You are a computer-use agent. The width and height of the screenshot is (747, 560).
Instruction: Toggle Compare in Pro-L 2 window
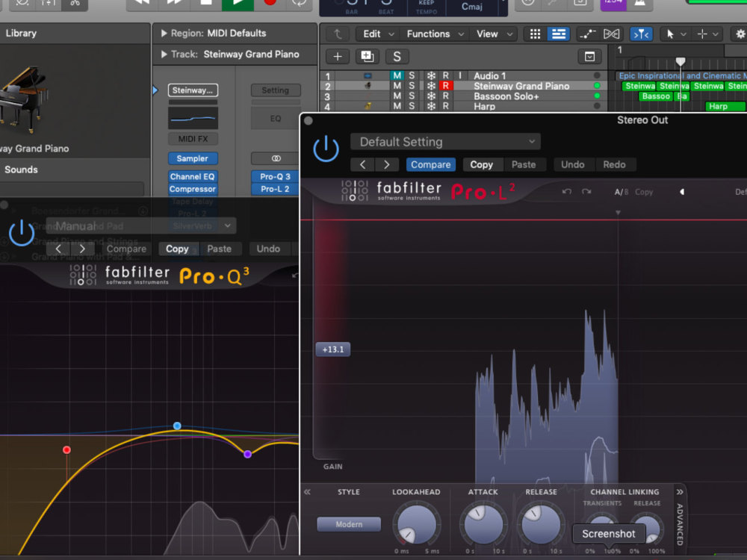point(431,164)
